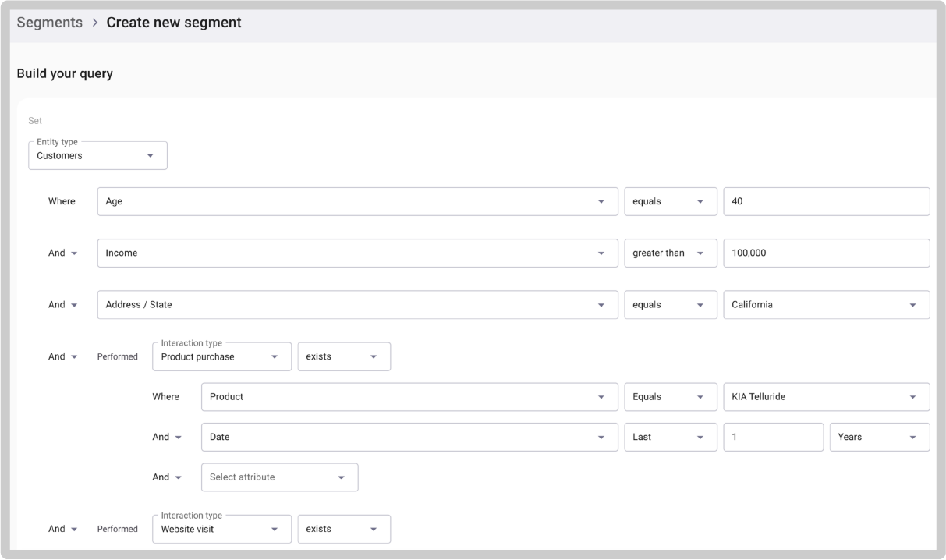Expand the And connector beside Income
Viewport: 946px width, 560px height.
point(62,253)
